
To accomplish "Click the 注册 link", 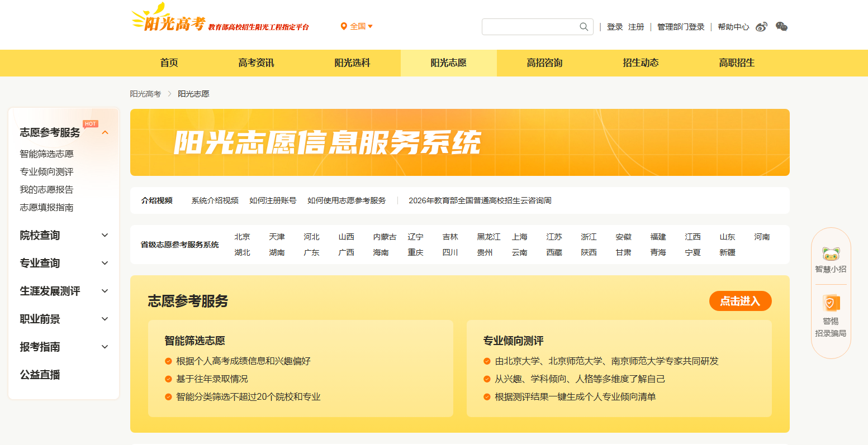I will (x=636, y=27).
